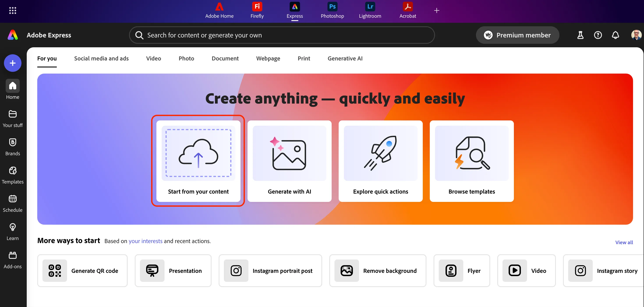Open Schedule in the sidebar
Image resolution: width=644 pixels, height=307 pixels.
[12, 203]
